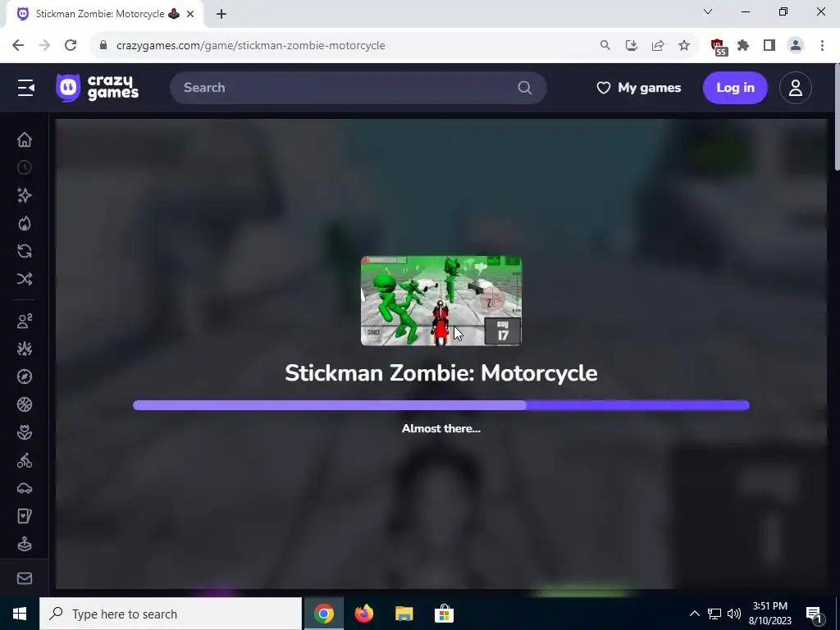Image resolution: width=840 pixels, height=630 pixels.
Task: Open Recently played clock icon
Action: [25, 167]
